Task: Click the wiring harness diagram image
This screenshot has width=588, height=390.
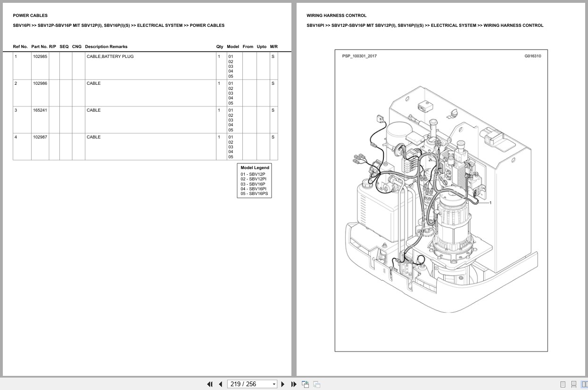Action: [441, 200]
